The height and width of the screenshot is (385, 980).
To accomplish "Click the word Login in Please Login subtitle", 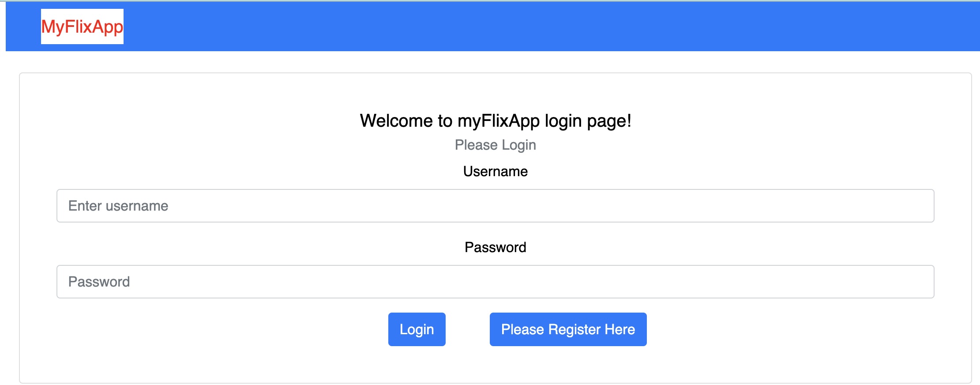I will pyautogui.click(x=519, y=146).
